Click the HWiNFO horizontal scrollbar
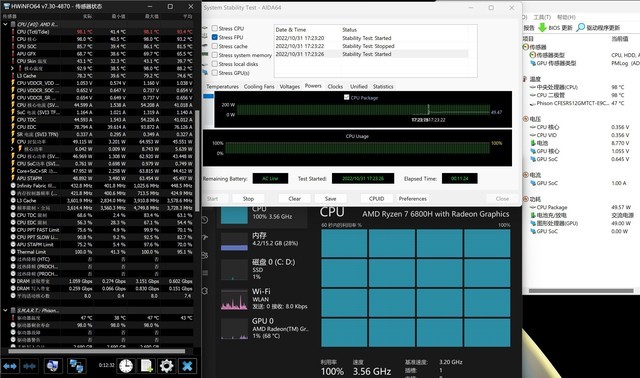Screen dimensions: 640x378 coord(97,351)
